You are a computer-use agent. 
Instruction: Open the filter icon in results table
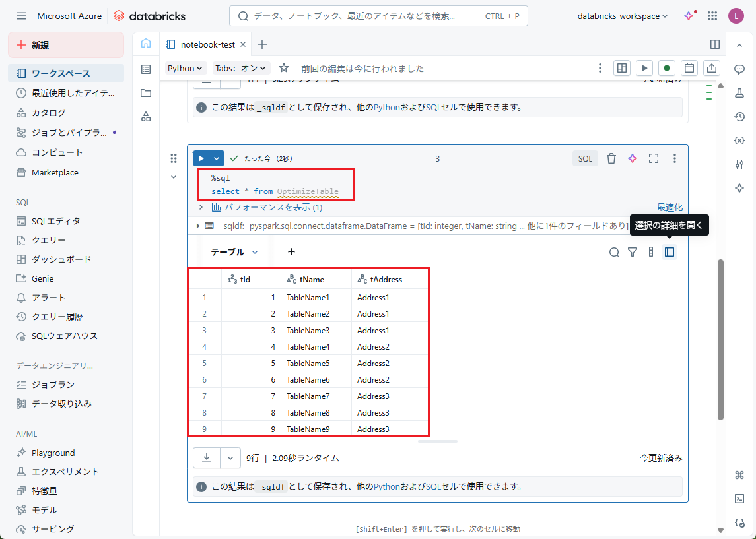(633, 252)
